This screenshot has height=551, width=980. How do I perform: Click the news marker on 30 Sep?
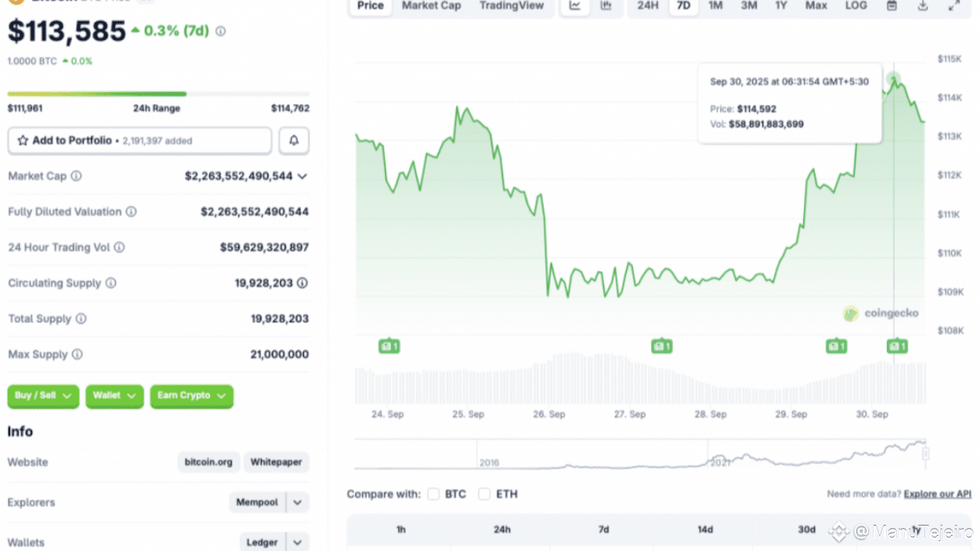click(897, 347)
